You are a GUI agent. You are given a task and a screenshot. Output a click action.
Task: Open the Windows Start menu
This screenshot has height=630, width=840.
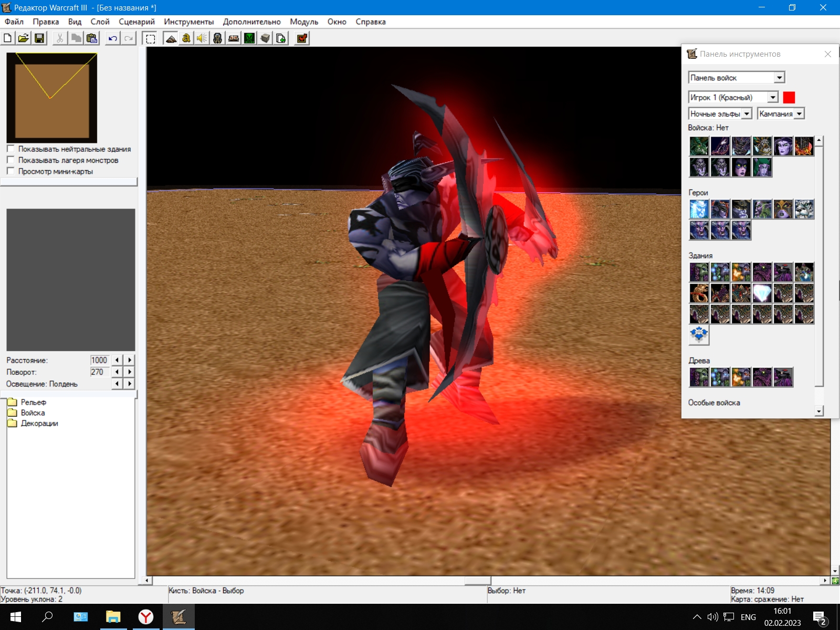(15, 617)
